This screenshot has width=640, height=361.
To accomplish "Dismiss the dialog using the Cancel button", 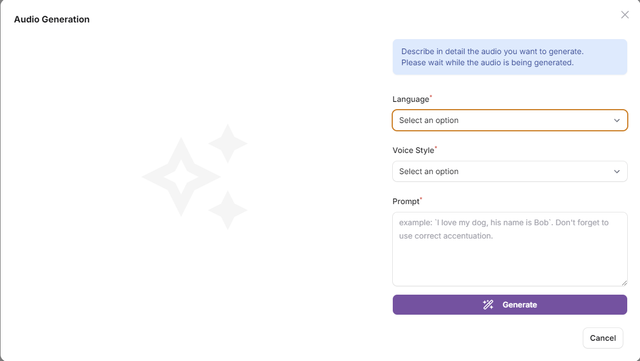I will click(603, 338).
